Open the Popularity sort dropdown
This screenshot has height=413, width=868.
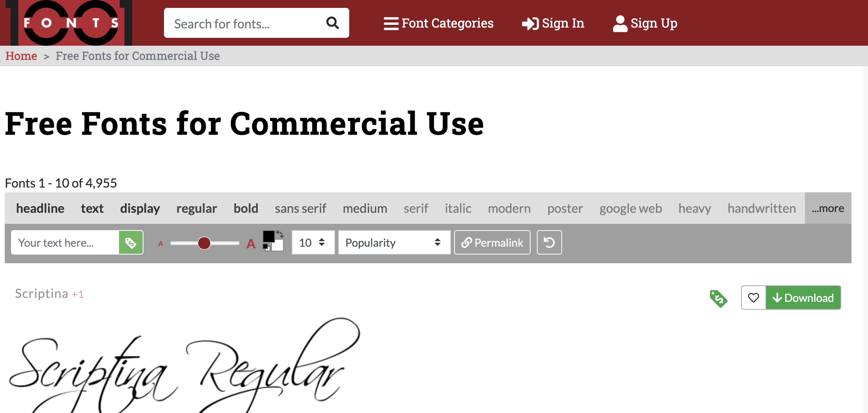(394, 243)
